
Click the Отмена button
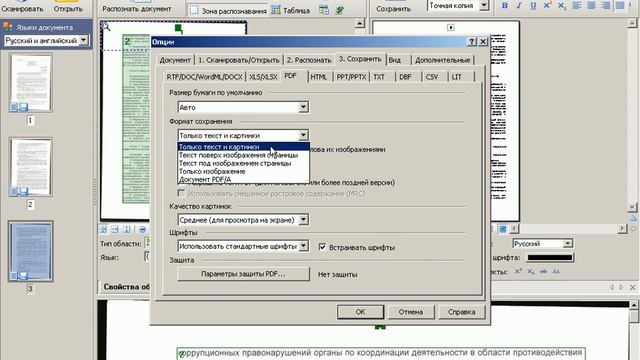point(411,312)
